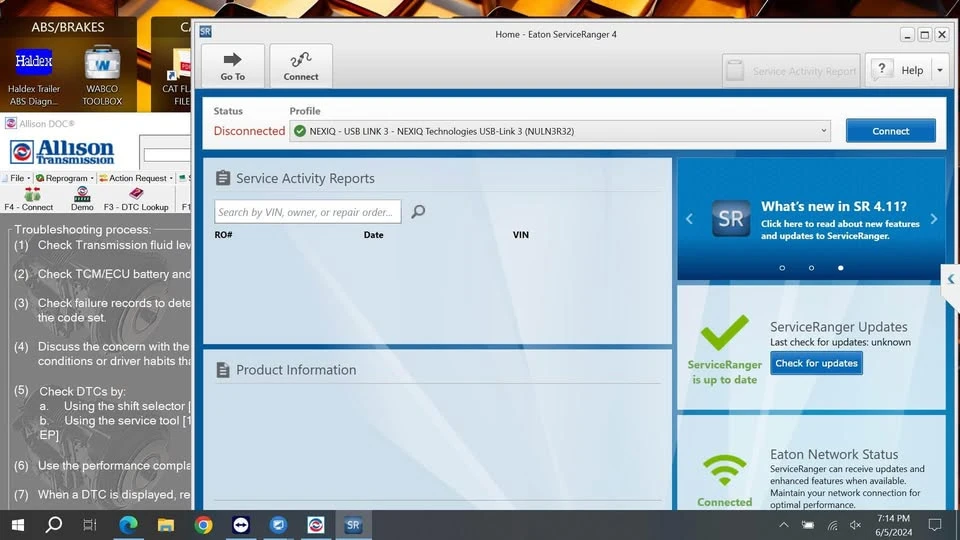Launch Google Chrome from taskbar
This screenshot has width=960, height=540.
pos(203,525)
